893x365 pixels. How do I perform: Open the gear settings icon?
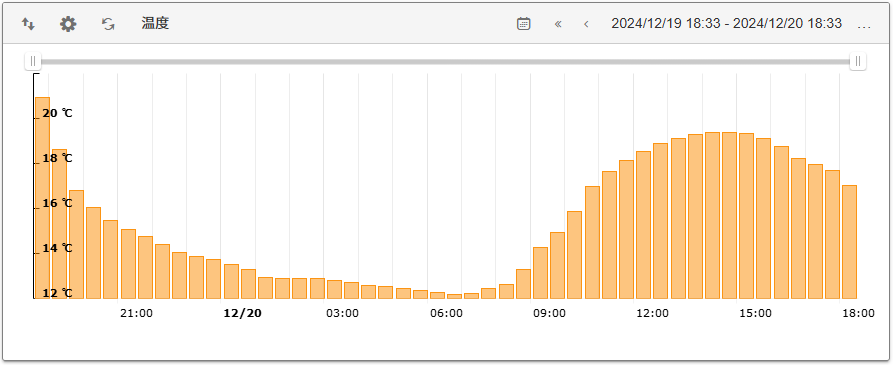coord(68,24)
